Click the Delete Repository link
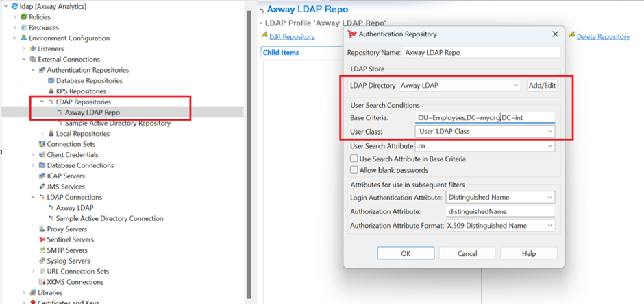644x304 pixels. (602, 36)
